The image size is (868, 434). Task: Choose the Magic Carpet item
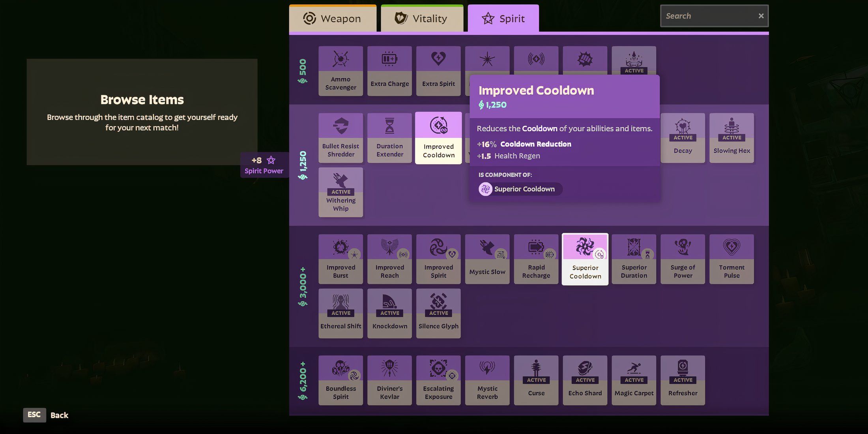coord(634,380)
